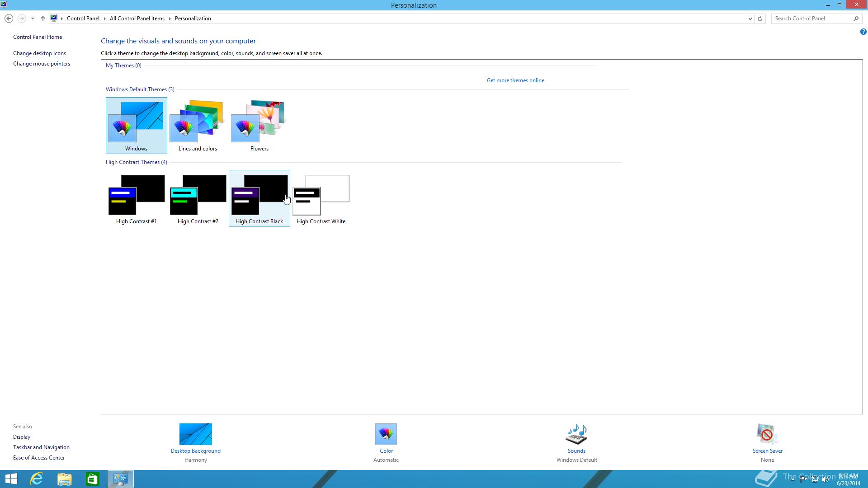Click the taskbar date 6/23/2014

(848, 483)
